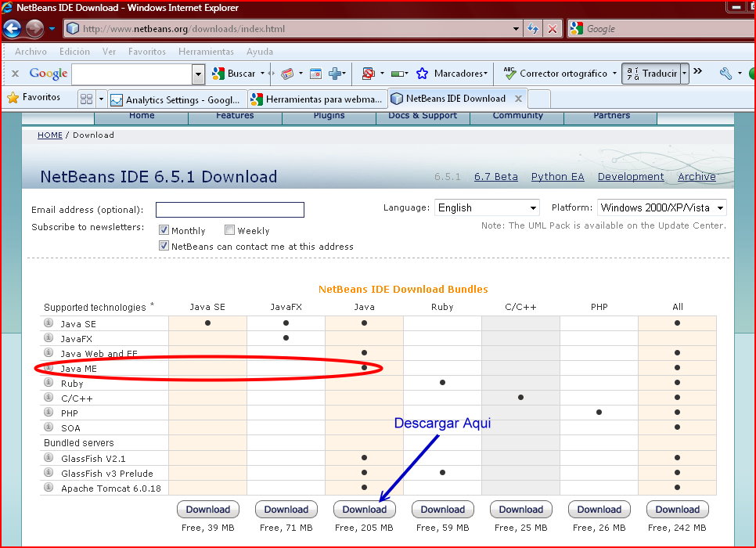Open the Herramientas menu
The image size is (756, 548).
[x=206, y=52]
